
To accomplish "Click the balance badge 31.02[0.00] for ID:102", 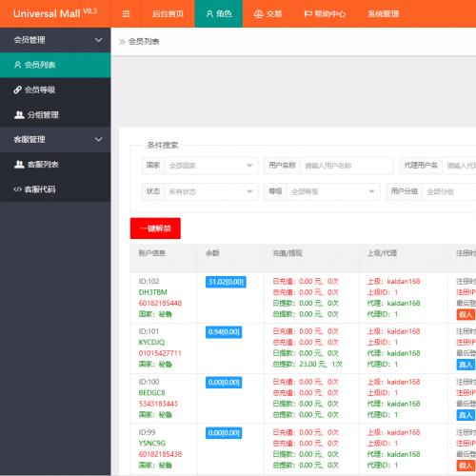I will coord(226,282).
